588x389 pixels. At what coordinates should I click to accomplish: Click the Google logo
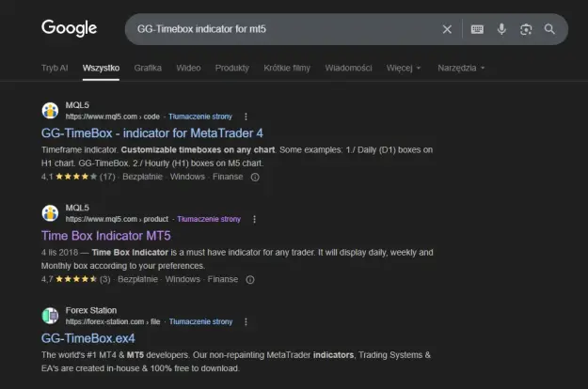(x=69, y=28)
